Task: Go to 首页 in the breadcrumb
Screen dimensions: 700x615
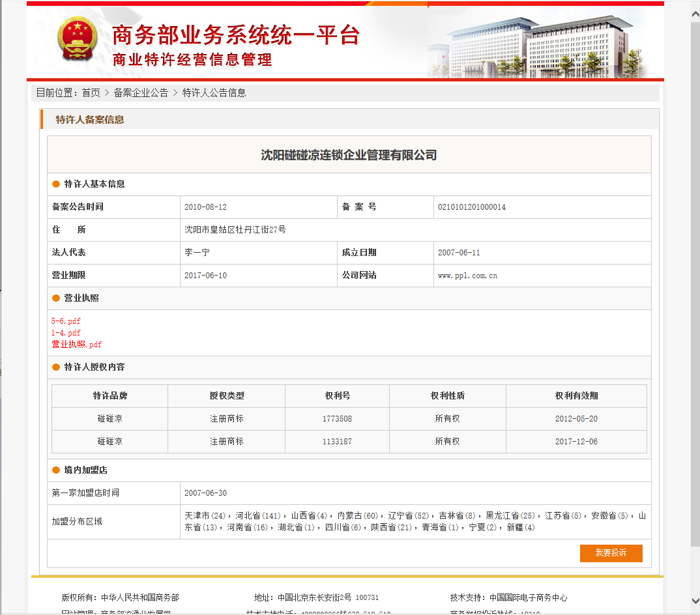Action: click(x=91, y=93)
